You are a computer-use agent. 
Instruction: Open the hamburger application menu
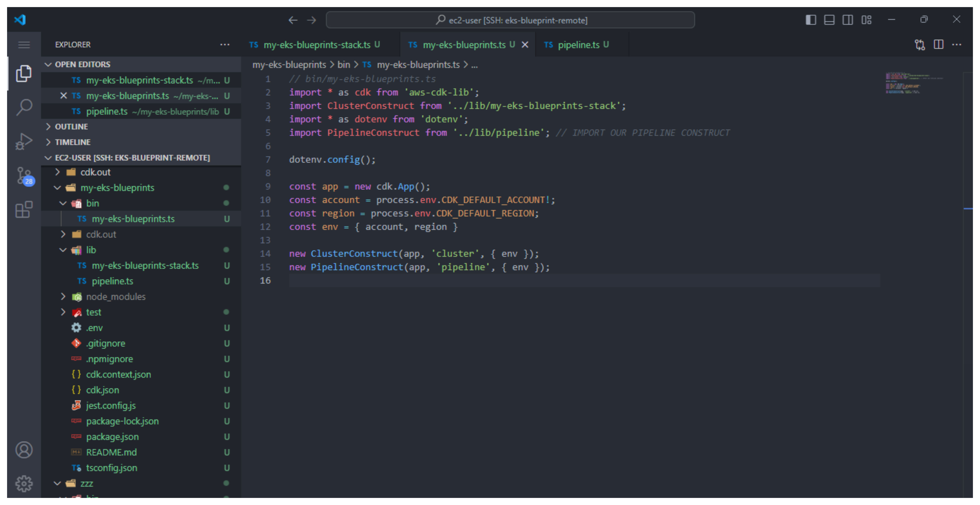(24, 45)
